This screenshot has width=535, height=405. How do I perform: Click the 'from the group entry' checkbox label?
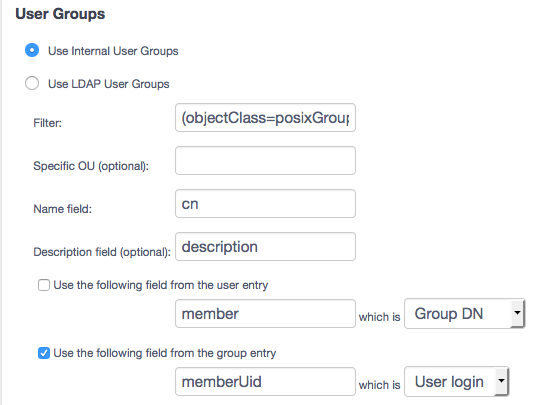pyautogui.click(x=165, y=353)
